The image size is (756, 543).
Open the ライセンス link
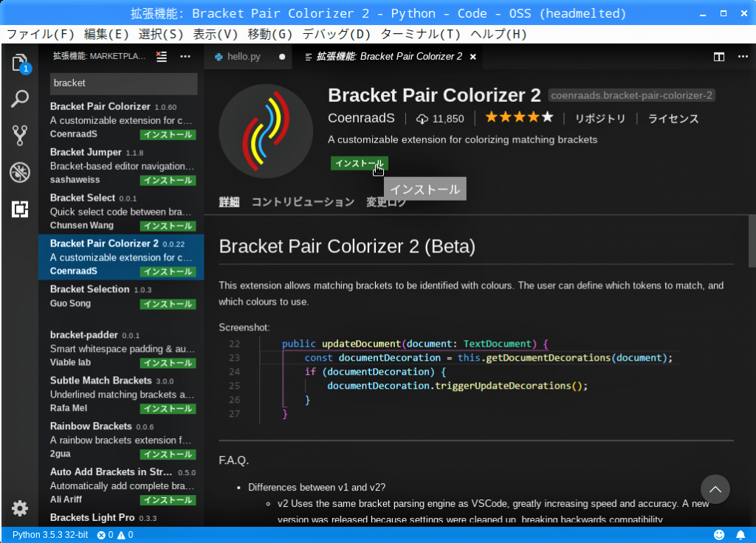click(x=673, y=119)
